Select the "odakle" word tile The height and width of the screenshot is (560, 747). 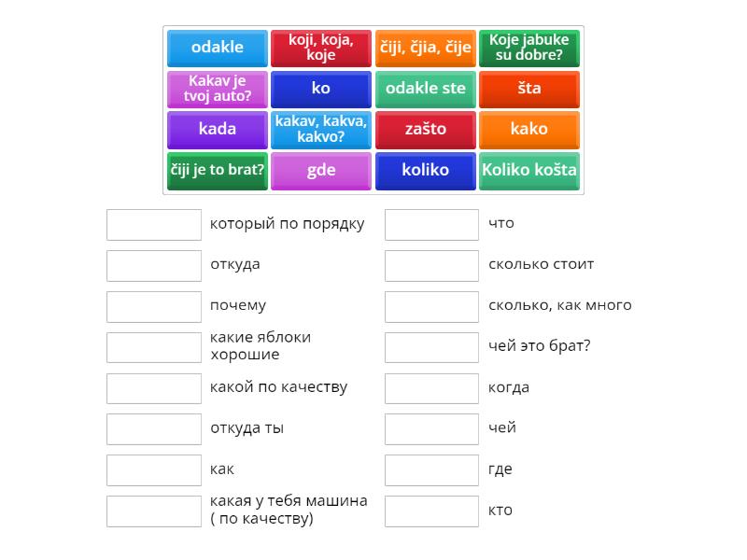coord(217,48)
